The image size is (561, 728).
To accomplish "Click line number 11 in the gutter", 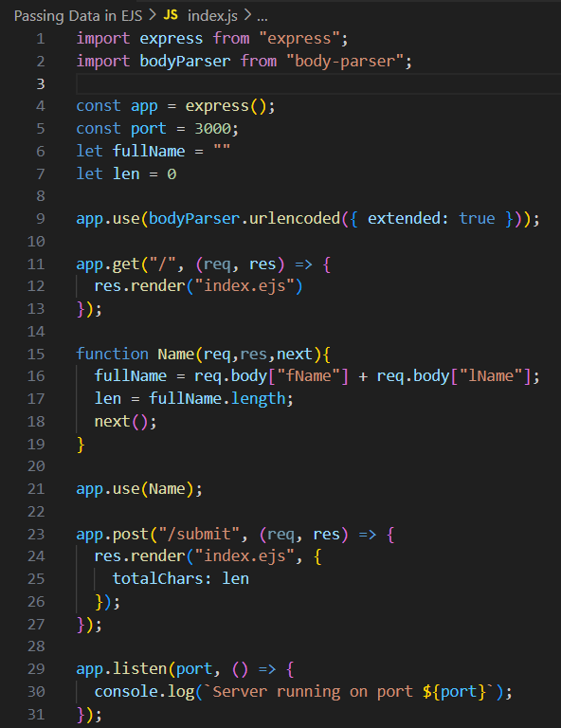I will [36, 264].
